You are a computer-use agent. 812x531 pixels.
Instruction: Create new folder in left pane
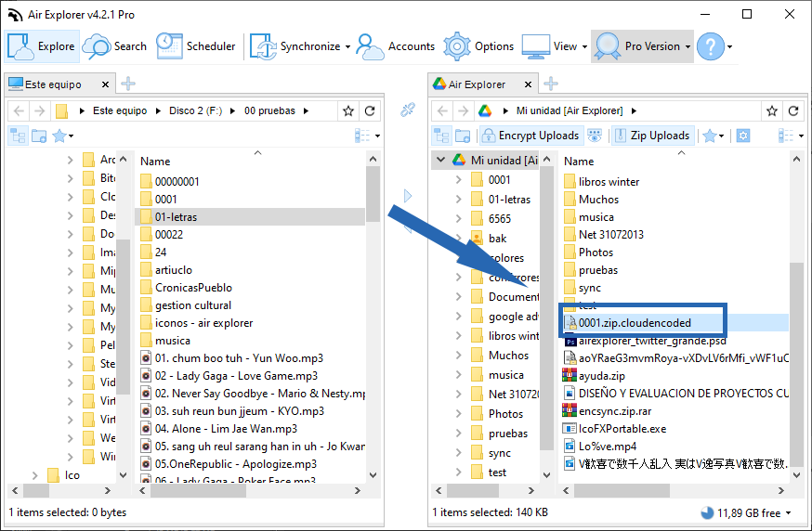coord(39,136)
